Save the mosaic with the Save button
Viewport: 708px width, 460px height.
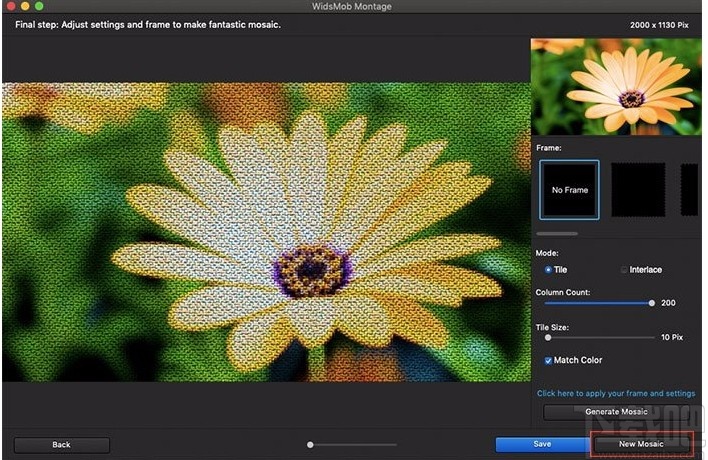point(541,444)
